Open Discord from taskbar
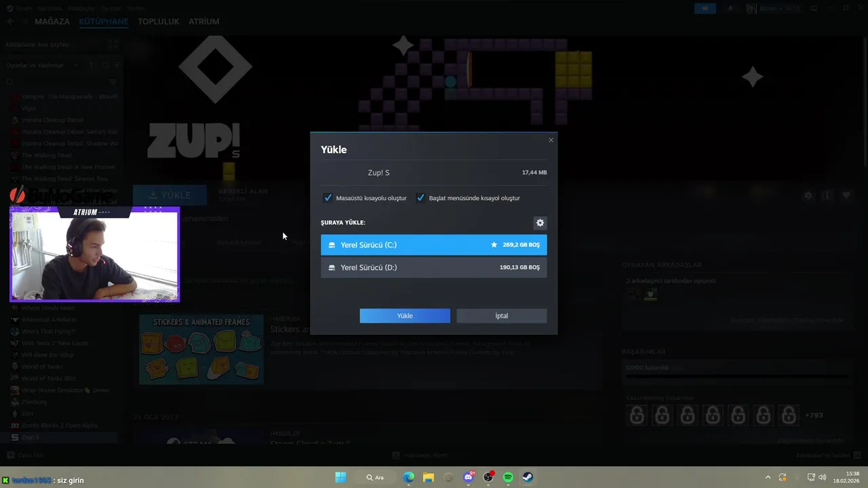Screen dimensions: 868x488 click(469, 477)
